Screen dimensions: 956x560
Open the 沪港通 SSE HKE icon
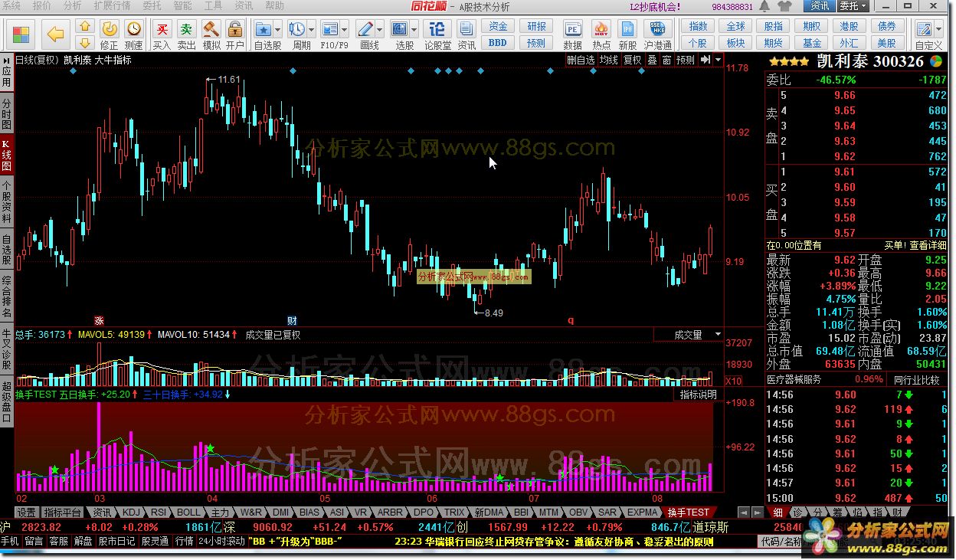(x=657, y=29)
